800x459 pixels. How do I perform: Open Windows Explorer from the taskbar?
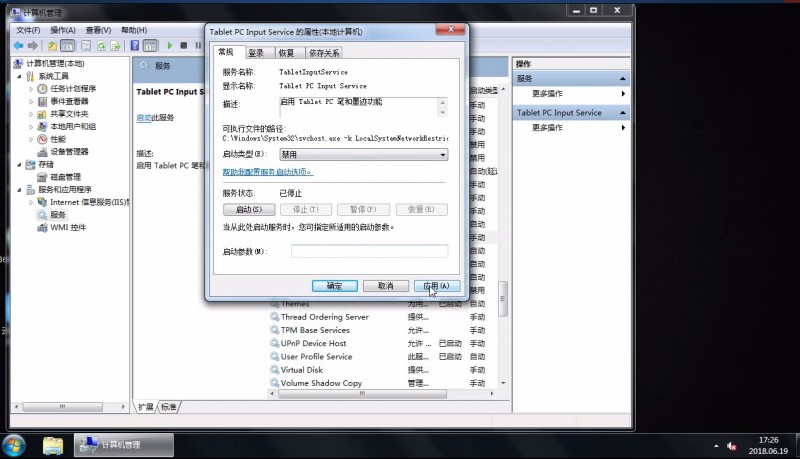click(53, 446)
